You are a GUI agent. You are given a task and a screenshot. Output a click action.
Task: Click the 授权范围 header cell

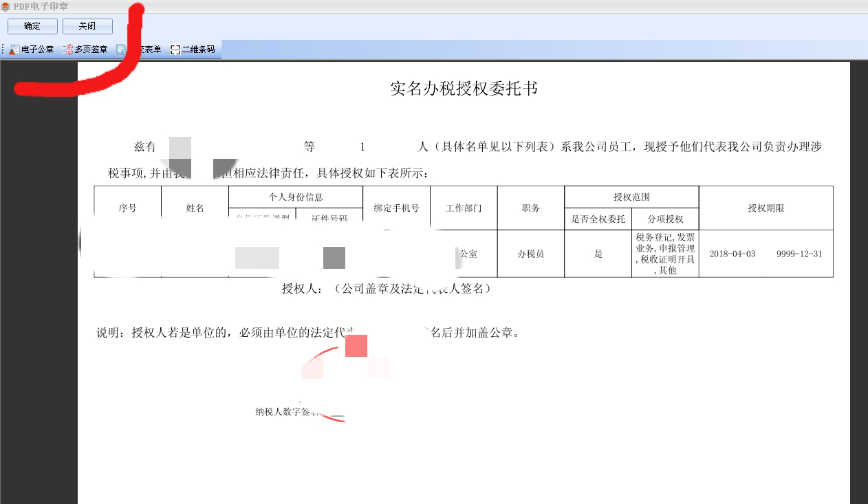[631, 197]
